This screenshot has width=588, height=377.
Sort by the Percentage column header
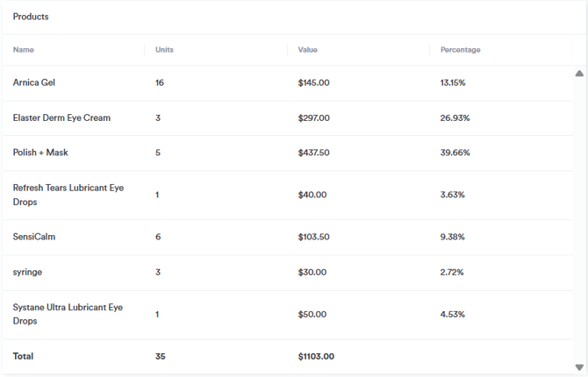[x=460, y=50]
